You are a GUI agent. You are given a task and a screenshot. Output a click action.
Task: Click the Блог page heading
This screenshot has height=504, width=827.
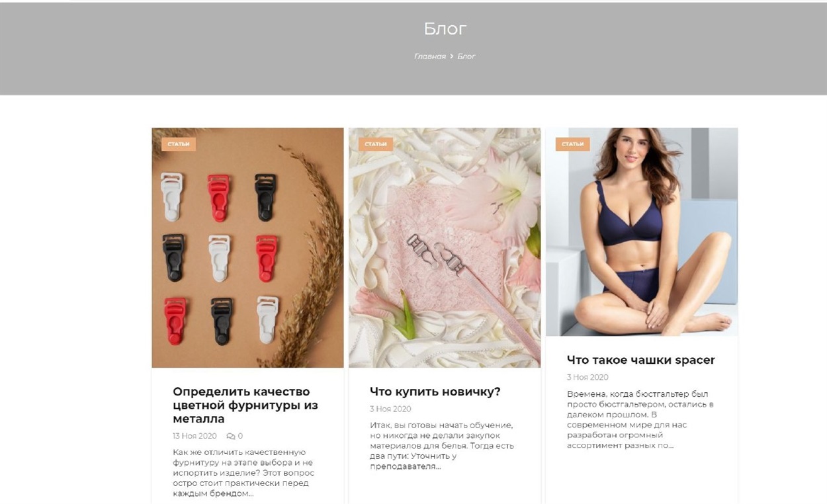point(445,29)
